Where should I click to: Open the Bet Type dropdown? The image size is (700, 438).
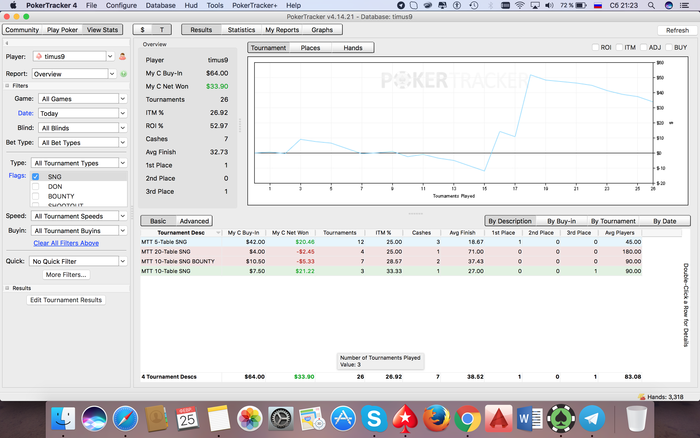[83, 143]
